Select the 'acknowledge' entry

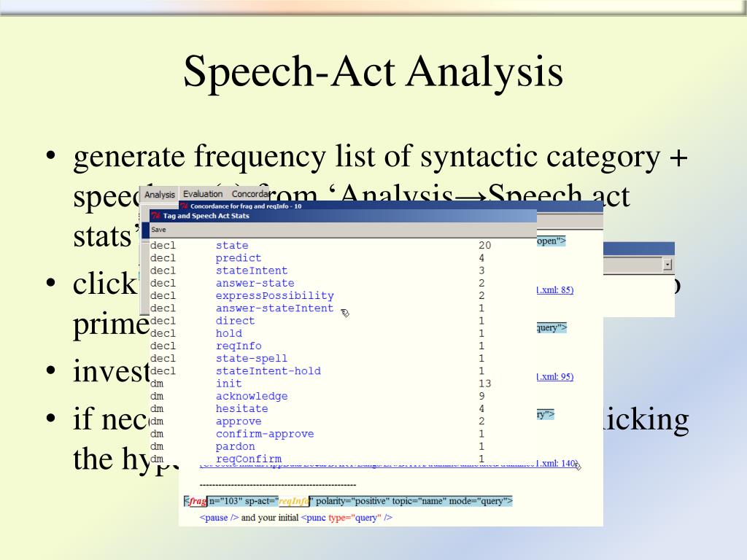click(x=252, y=396)
